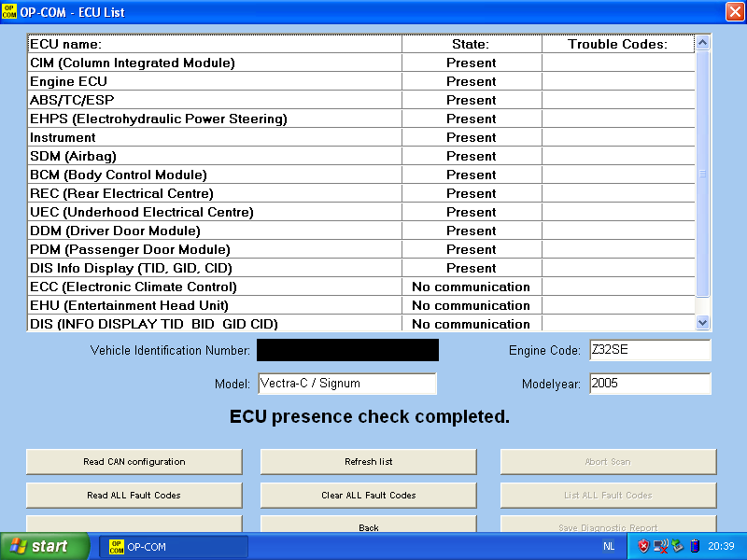Clear ALL Fault Codes
Image resolution: width=747 pixels, height=560 pixels.
pos(369,496)
